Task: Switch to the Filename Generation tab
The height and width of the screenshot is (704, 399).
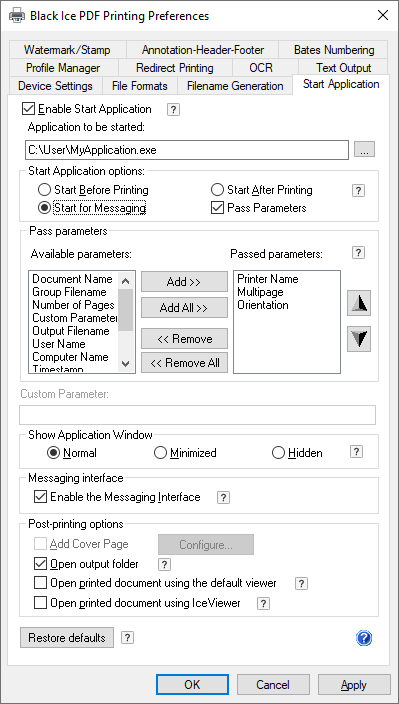Action: pos(235,86)
